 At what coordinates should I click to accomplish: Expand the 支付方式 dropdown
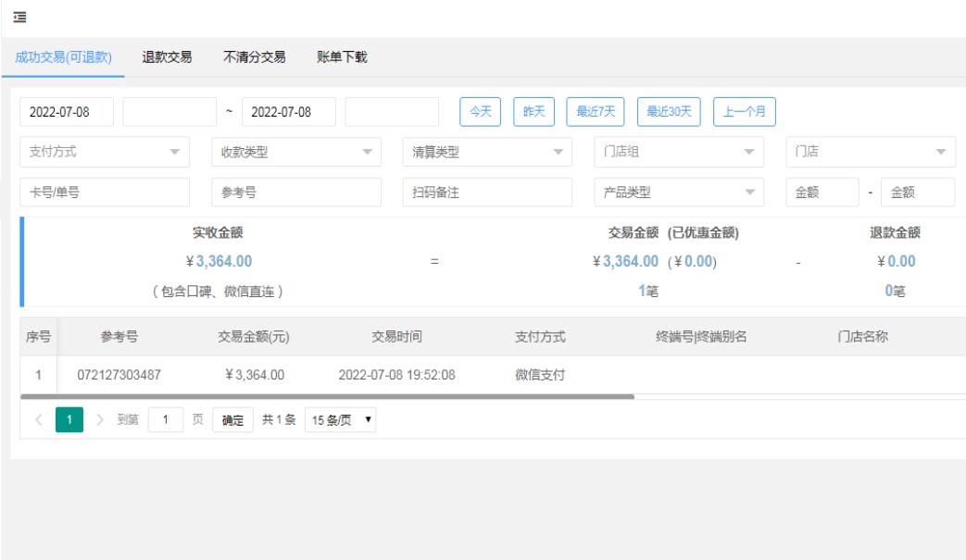coord(104,152)
